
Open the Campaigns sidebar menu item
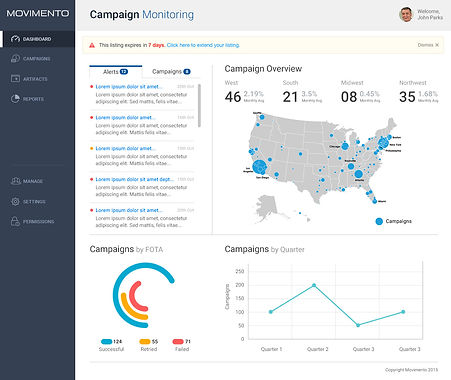(x=37, y=59)
